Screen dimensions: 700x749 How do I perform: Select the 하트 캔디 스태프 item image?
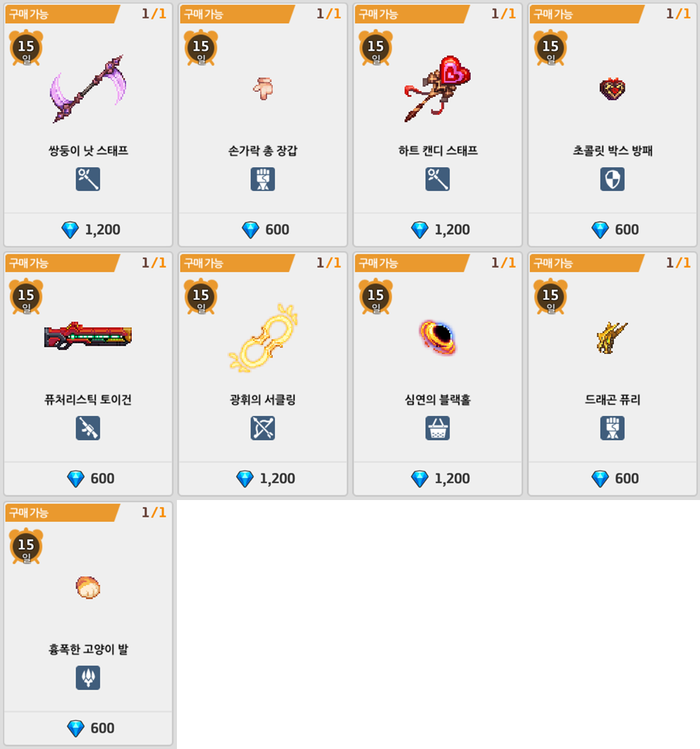437,89
